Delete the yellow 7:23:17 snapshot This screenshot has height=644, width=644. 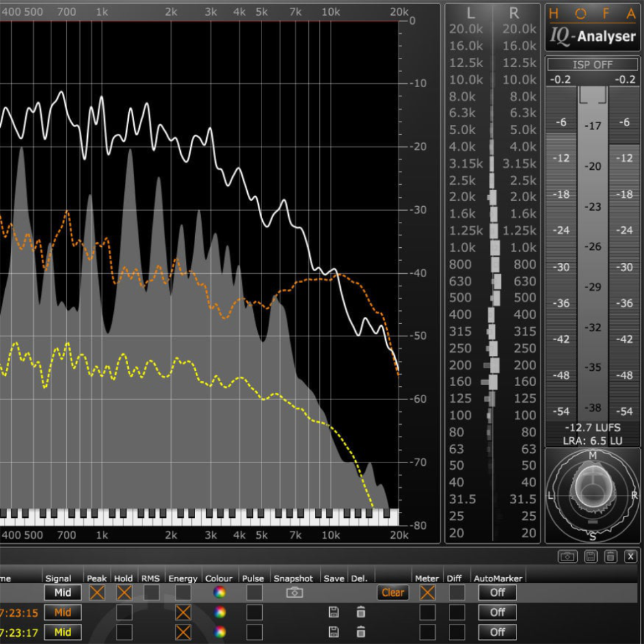click(360, 632)
